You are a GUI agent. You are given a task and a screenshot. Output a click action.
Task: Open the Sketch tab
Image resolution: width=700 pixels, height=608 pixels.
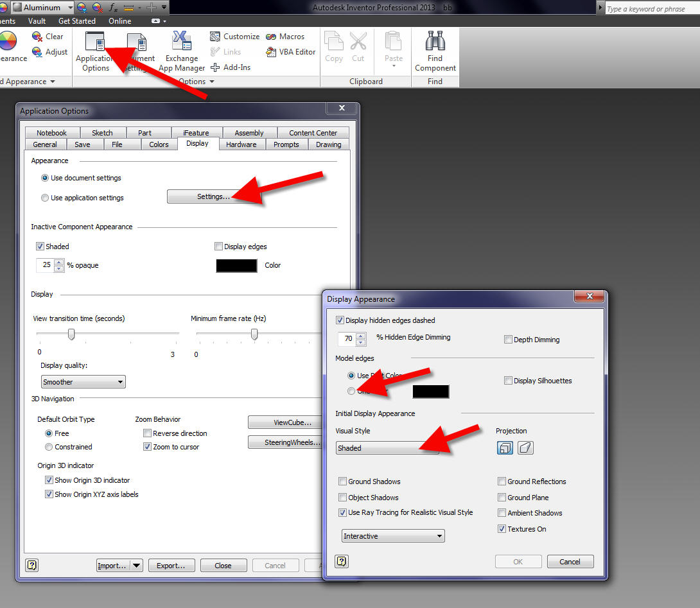click(x=102, y=133)
